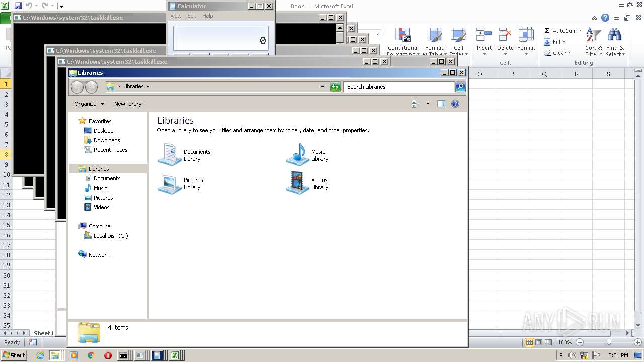Screen dimensions: 644x362
Task: Open Conditional Formatting in Excel ribbon
Action: (403, 42)
